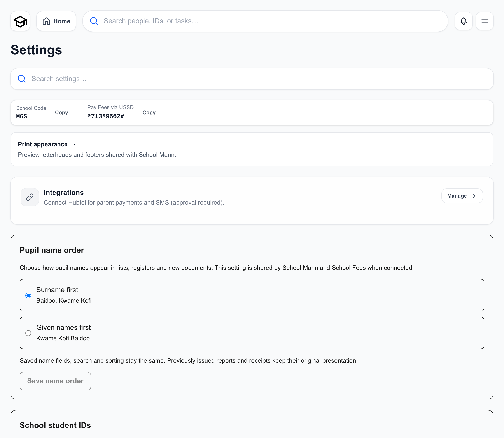Click the example name 'Kwame Kofi Baidoo'
The width and height of the screenshot is (504, 438).
click(x=63, y=338)
